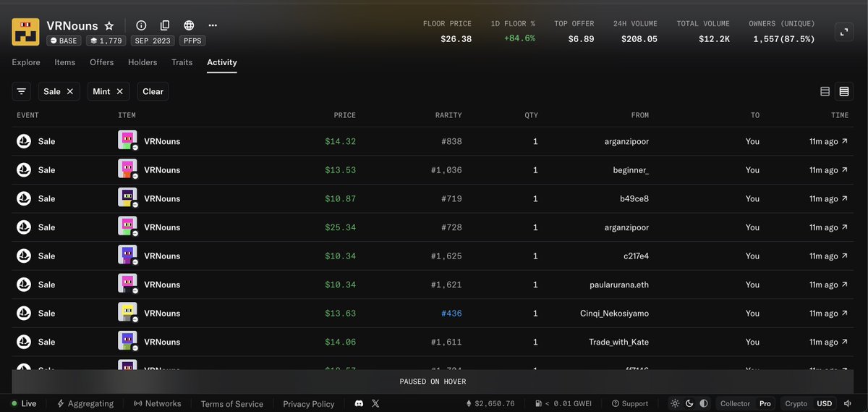Viewport: 868px width, 412px height.
Task: Click the OpenSea sale icon for #1,036
Action: [x=24, y=170]
